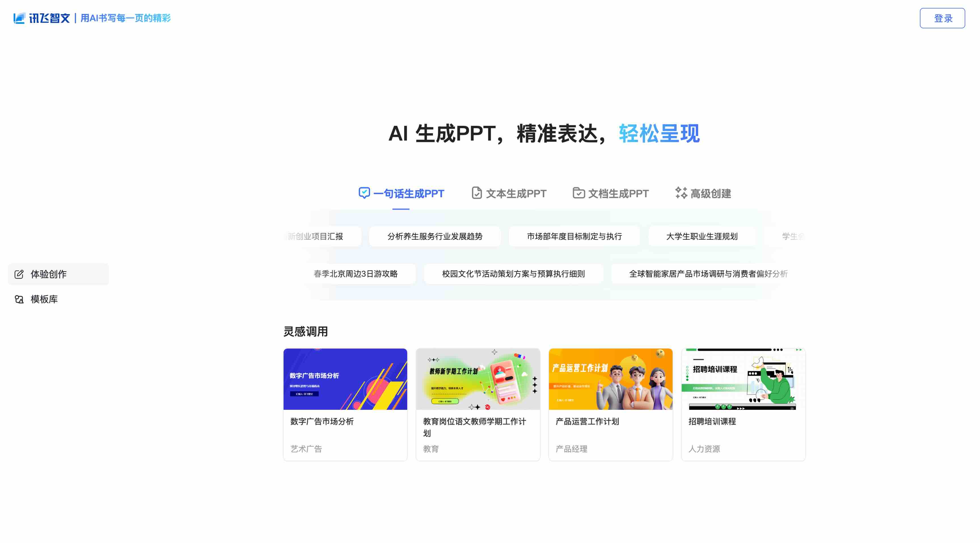Click the 人力资源 category label

coord(704,449)
